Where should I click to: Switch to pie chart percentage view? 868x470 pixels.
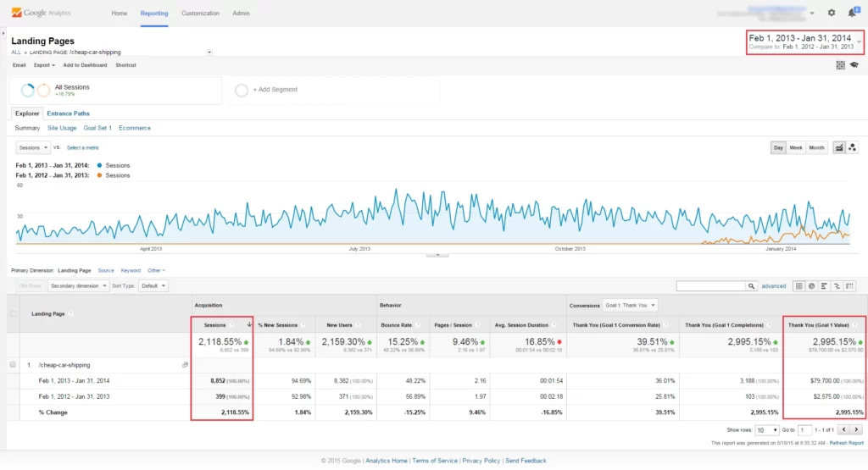tap(811, 286)
